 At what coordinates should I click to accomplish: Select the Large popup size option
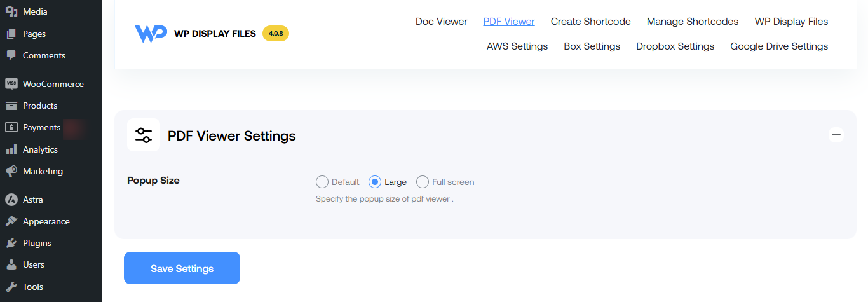[x=375, y=182]
